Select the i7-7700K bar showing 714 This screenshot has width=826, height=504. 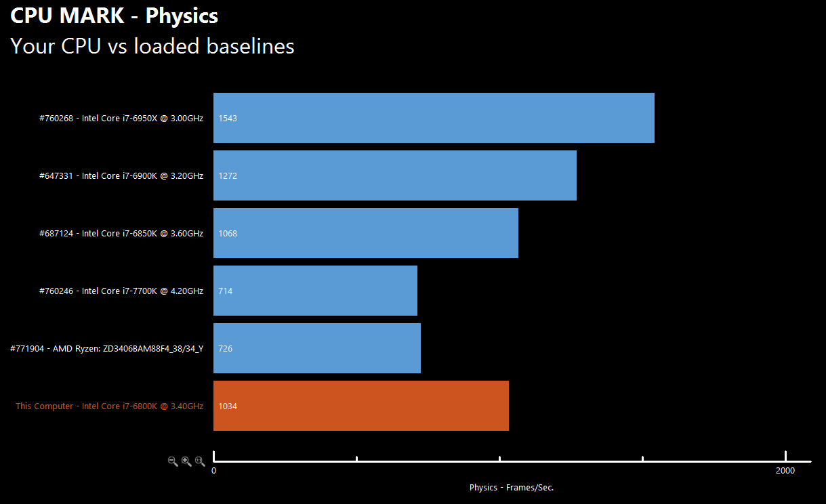315,291
